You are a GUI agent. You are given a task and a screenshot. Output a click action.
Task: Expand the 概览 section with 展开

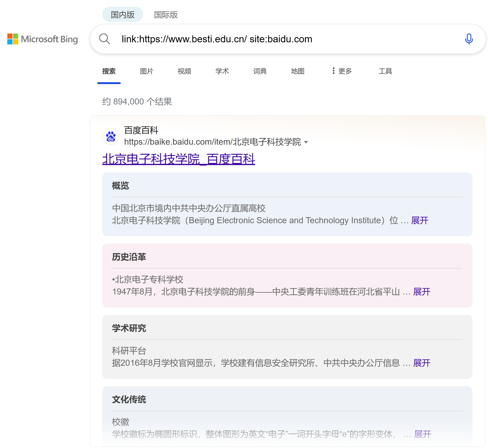pos(420,220)
